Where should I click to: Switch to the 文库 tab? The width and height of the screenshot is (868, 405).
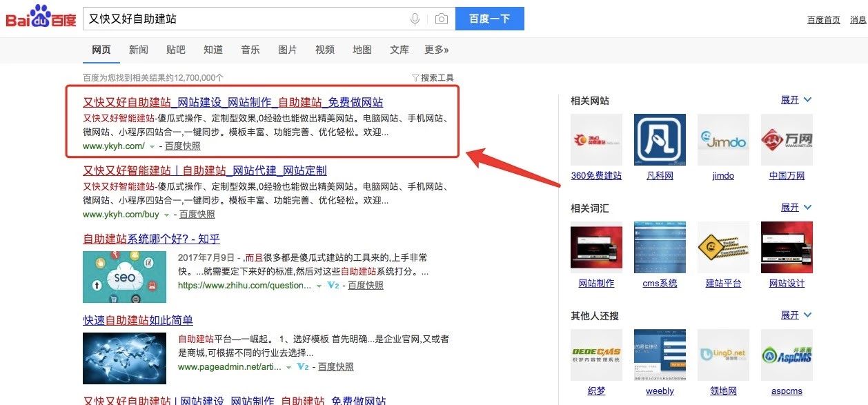click(400, 50)
